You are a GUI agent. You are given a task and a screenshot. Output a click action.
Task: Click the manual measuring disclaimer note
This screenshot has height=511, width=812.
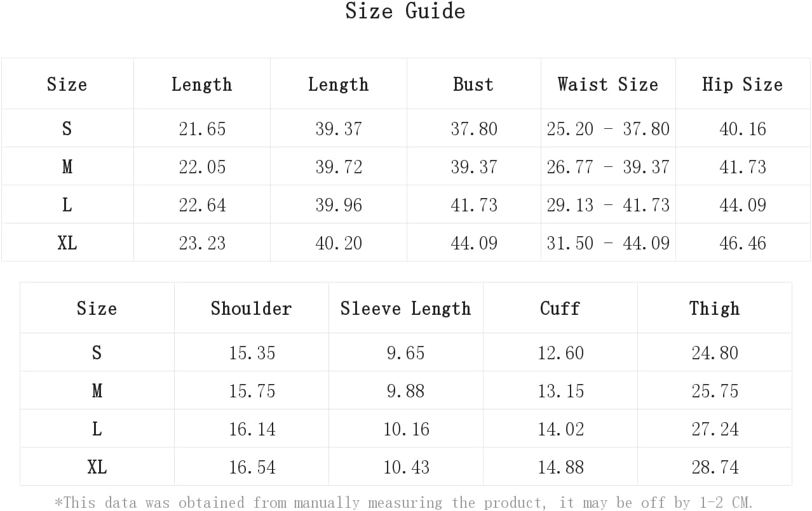[404, 503]
